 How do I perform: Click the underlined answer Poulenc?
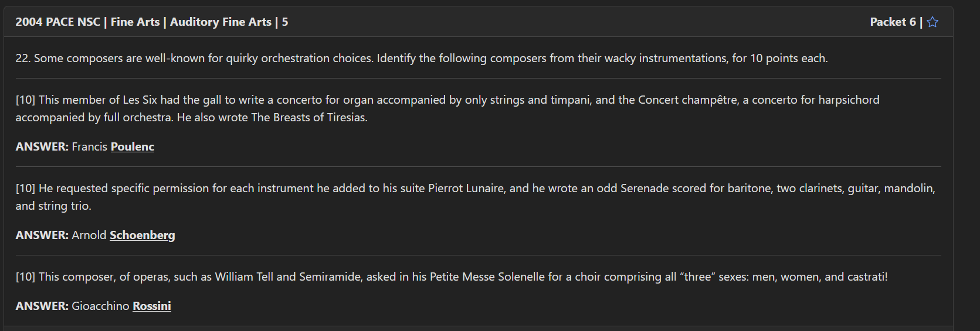133,146
